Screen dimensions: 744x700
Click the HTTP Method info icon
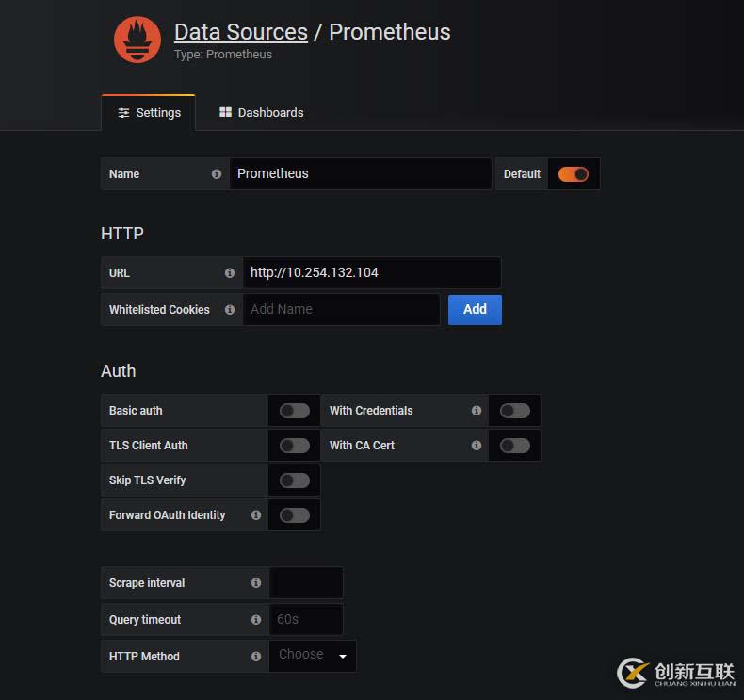[x=256, y=656]
